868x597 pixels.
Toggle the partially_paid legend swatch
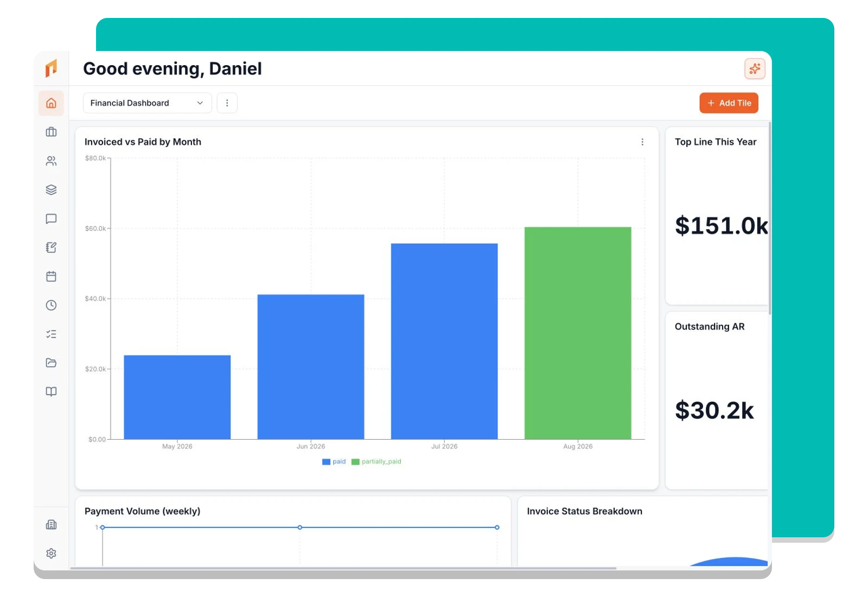point(355,462)
